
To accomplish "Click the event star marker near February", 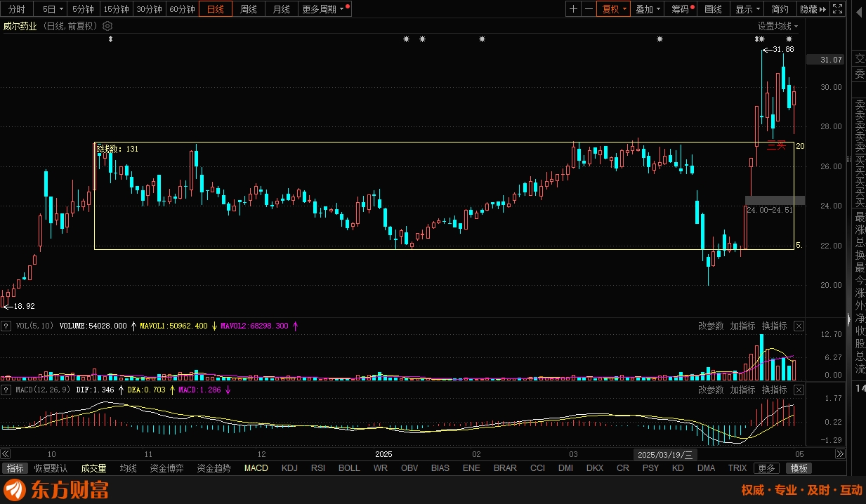I will [482, 39].
